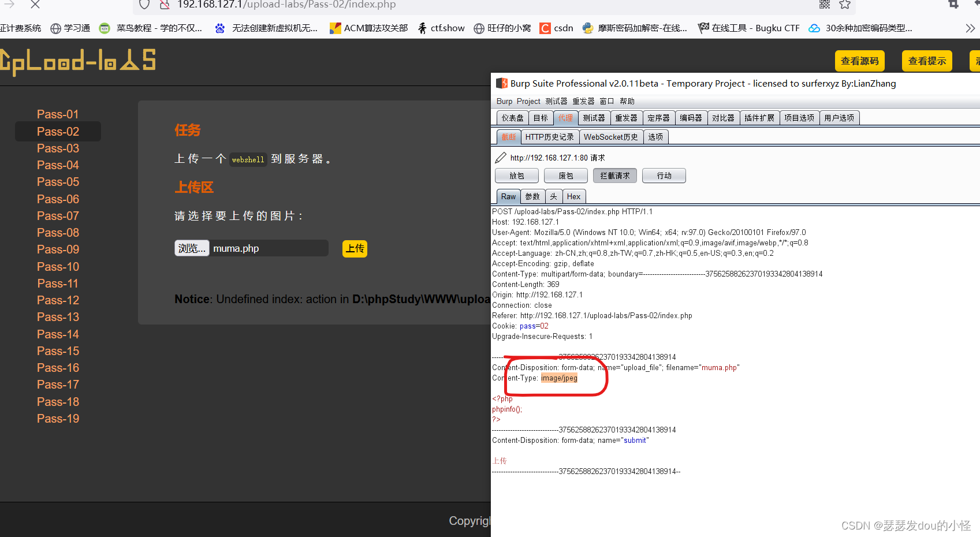980x537 pixels.
Task: Click the 废包 drop button
Action: 566,176
